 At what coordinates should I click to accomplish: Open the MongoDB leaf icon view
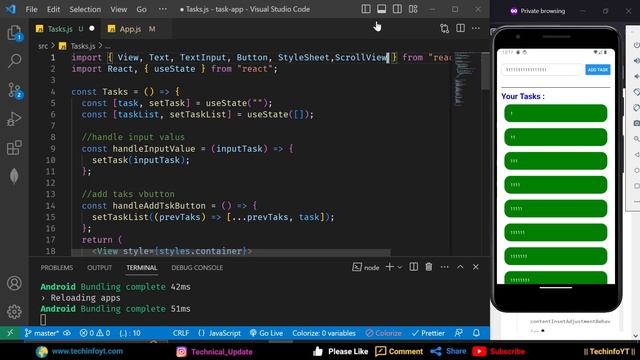point(14,176)
